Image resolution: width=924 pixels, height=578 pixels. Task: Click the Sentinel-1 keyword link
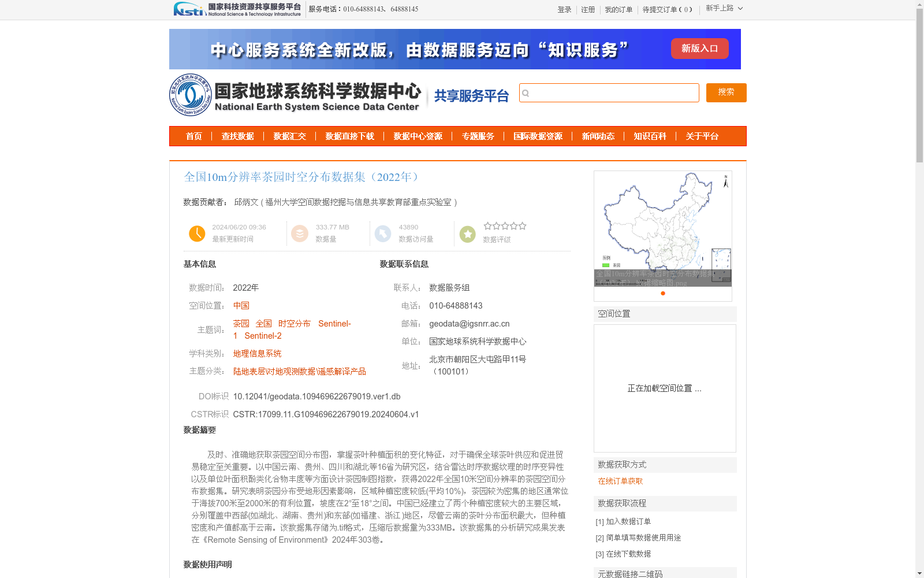pyautogui.click(x=335, y=324)
